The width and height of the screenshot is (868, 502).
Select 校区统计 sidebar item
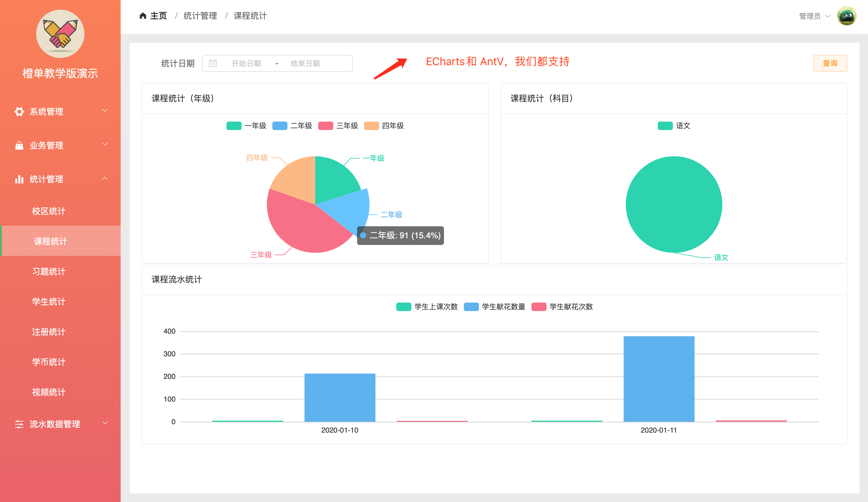(49, 211)
